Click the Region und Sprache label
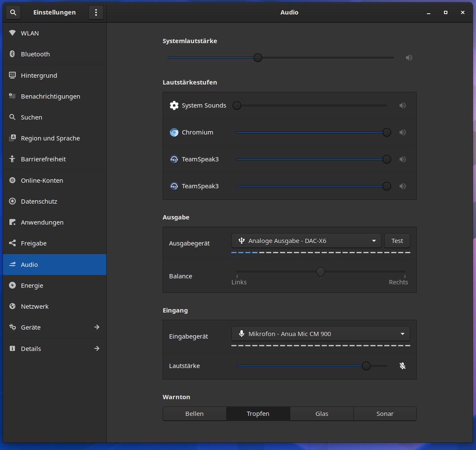Screen dimensions: 476x450 [50, 138]
